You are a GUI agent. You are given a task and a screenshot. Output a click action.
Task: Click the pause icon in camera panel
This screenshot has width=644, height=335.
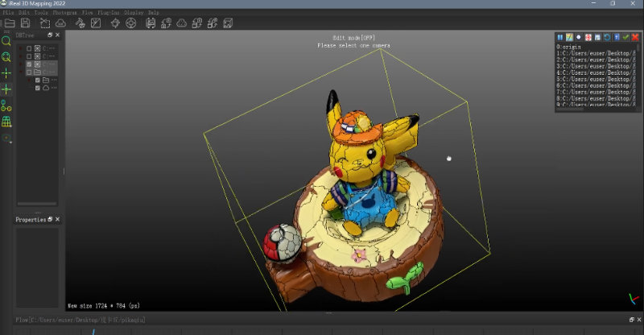click(x=559, y=37)
